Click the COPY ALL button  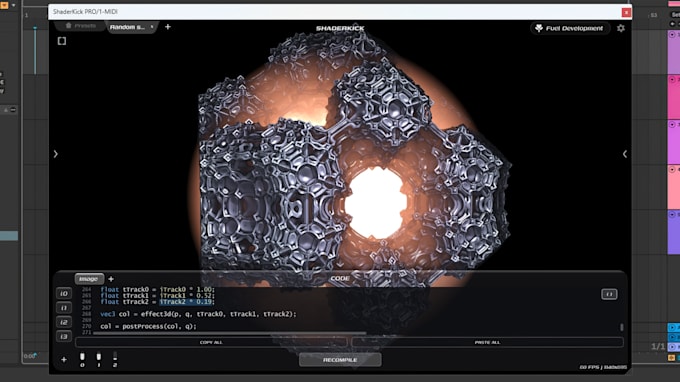click(211, 343)
